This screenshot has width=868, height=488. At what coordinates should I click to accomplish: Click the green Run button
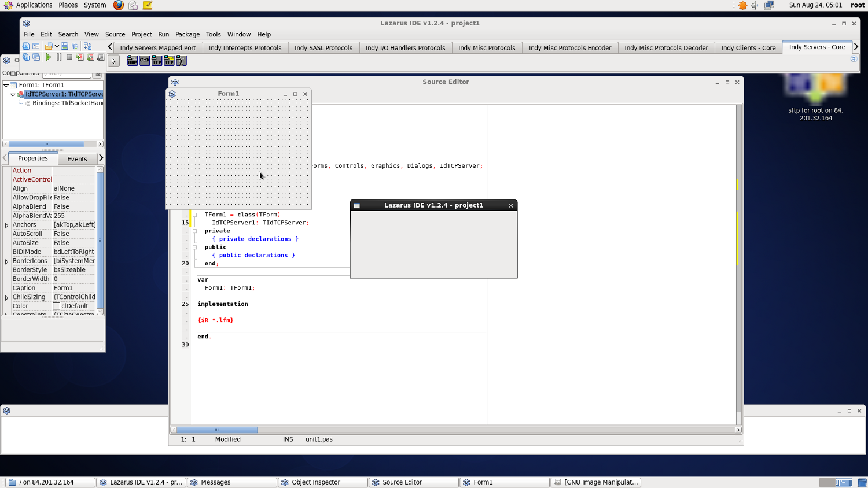[x=49, y=57]
